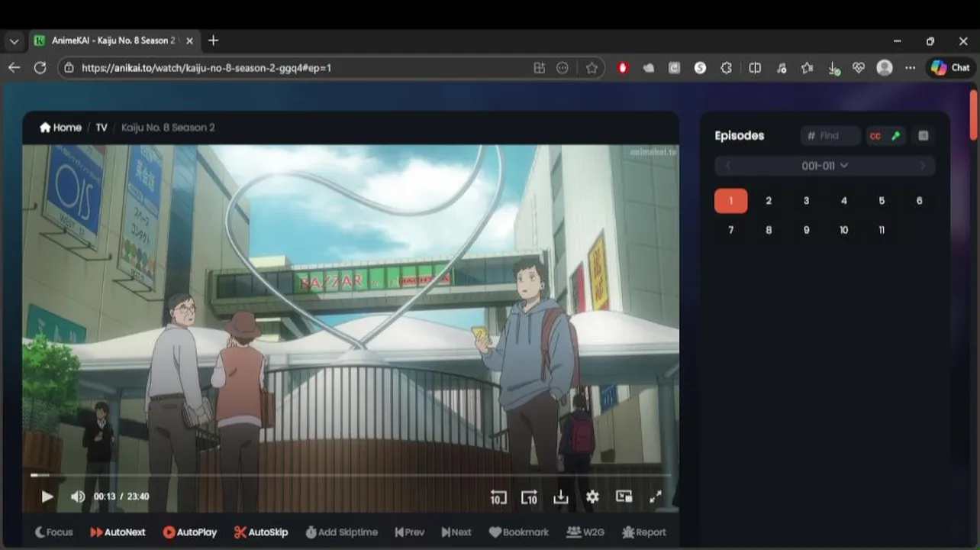Click the red hand ad-blocker extension icon
This screenshot has height=550, width=980.
point(624,68)
